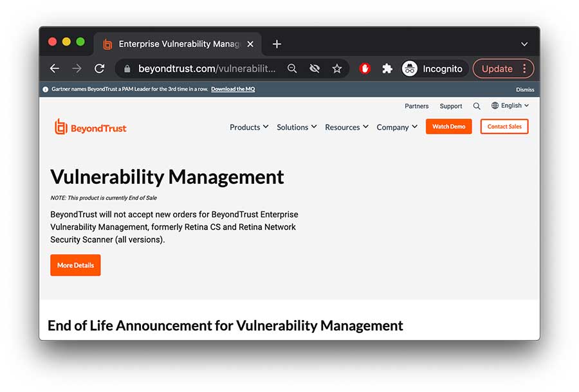The image size is (579, 392).
Task: Click the More Details button
Action: [x=75, y=265]
